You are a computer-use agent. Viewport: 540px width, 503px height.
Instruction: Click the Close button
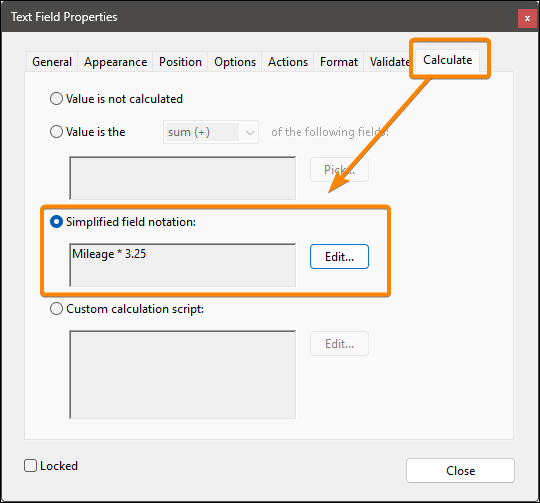(x=460, y=470)
